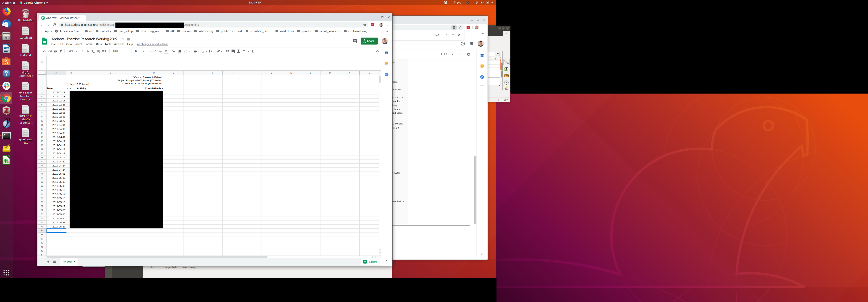Open comment history icon
Image resolution: width=868 pixels, height=302 pixels.
coord(355,41)
